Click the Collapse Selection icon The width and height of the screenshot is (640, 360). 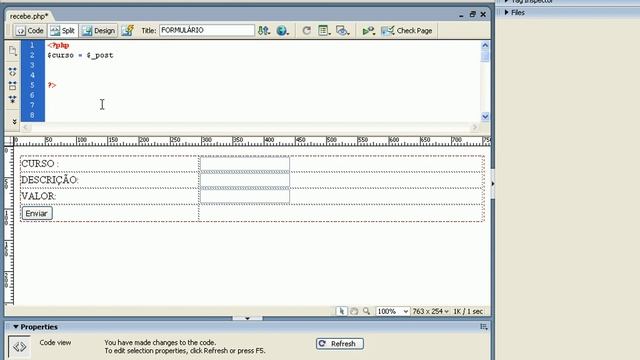(13, 86)
